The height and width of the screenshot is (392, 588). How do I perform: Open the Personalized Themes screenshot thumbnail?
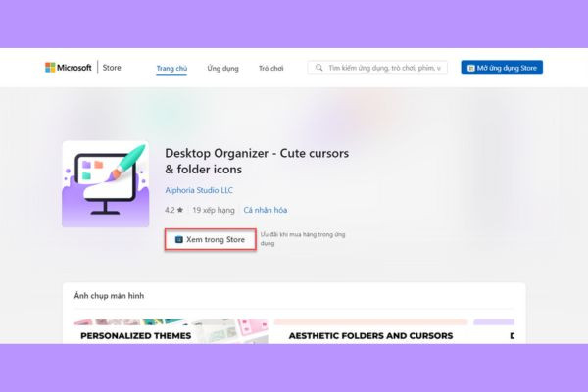[x=171, y=331]
